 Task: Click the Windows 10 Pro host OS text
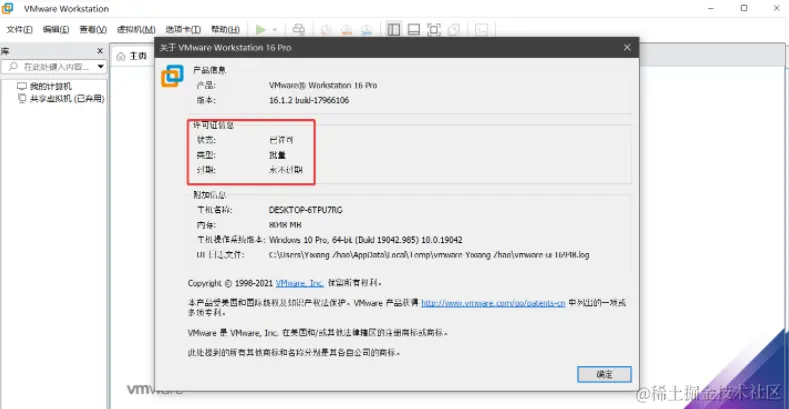point(365,240)
